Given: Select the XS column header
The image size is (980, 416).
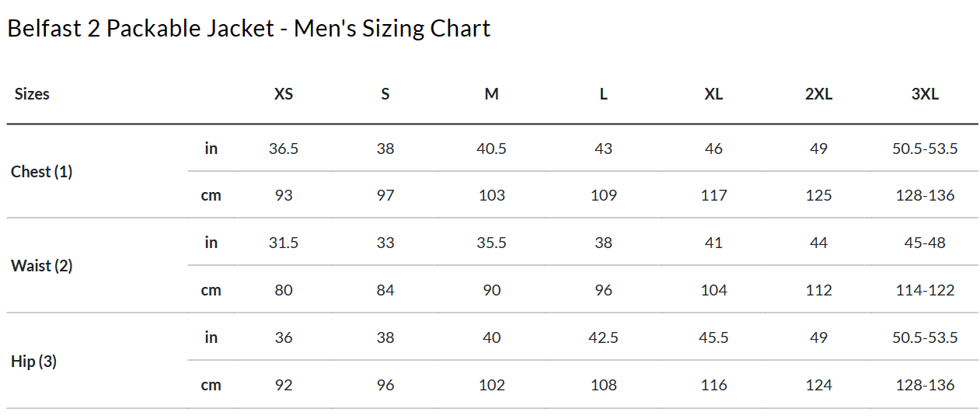Looking at the screenshot, I should 284,94.
